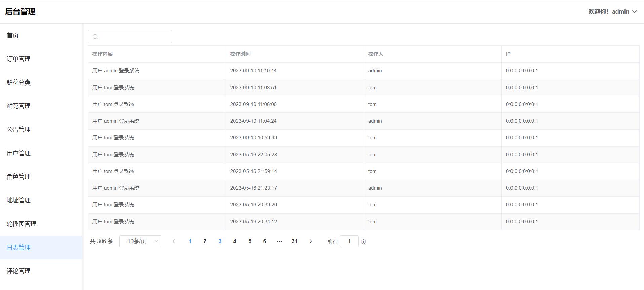Expand the more pages ellipsis
Image resolution: width=644 pixels, height=290 pixels.
pyautogui.click(x=279, y=241)
